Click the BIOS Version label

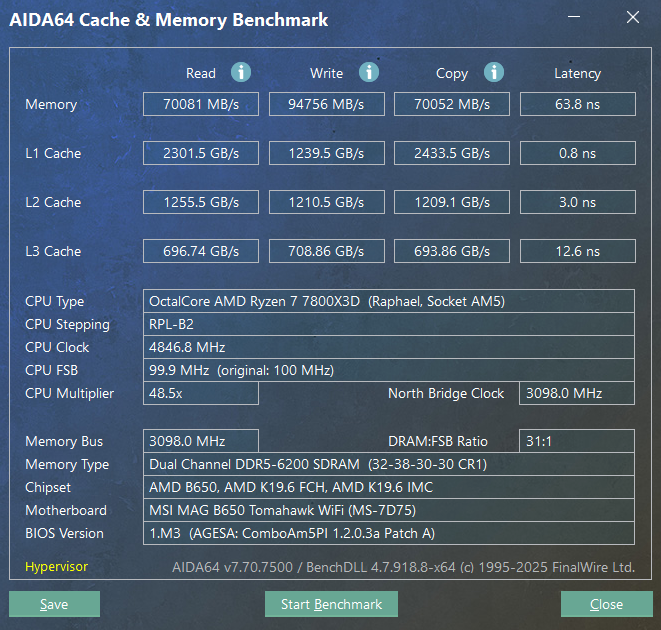(x=64, y=533)
